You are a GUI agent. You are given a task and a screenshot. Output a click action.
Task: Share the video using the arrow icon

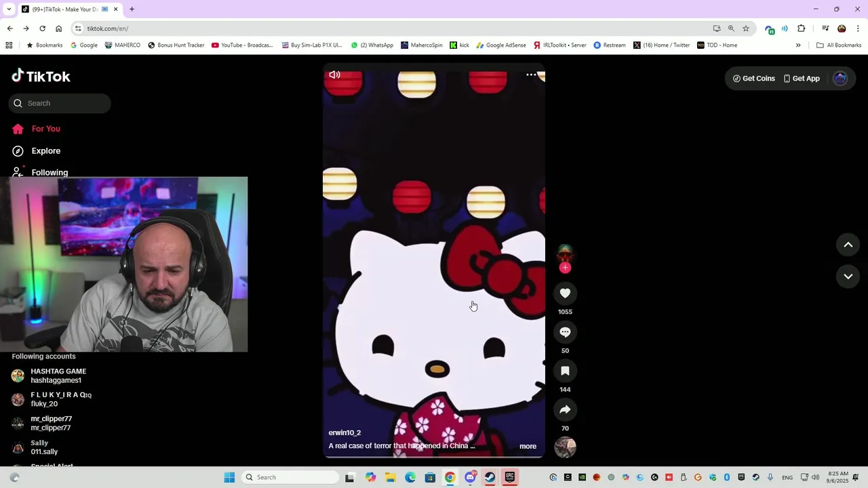pos(565,409)
